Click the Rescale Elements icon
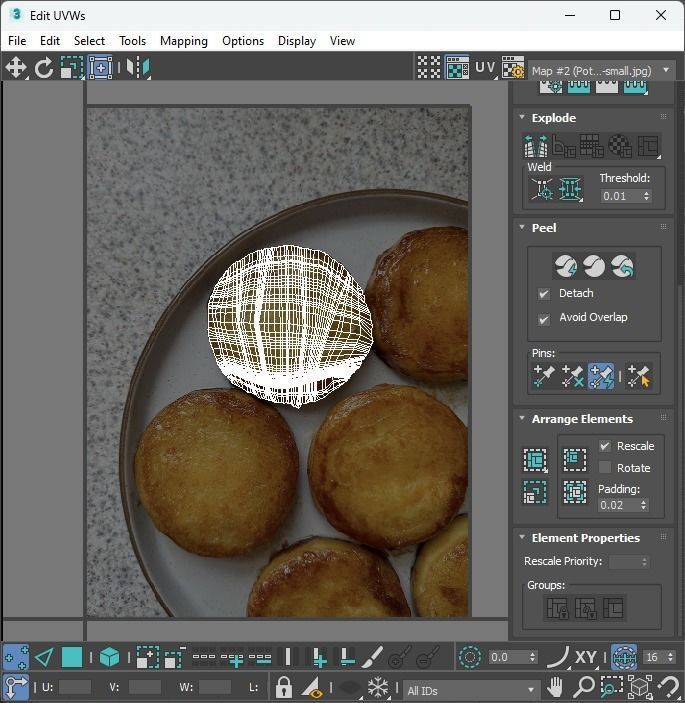The image size is (685, 703). point(535,492)
